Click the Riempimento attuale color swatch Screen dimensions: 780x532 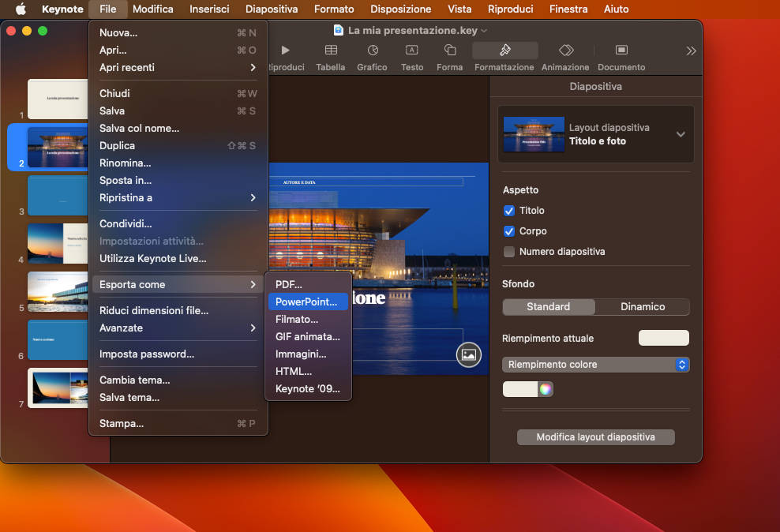tap(663, 338)
